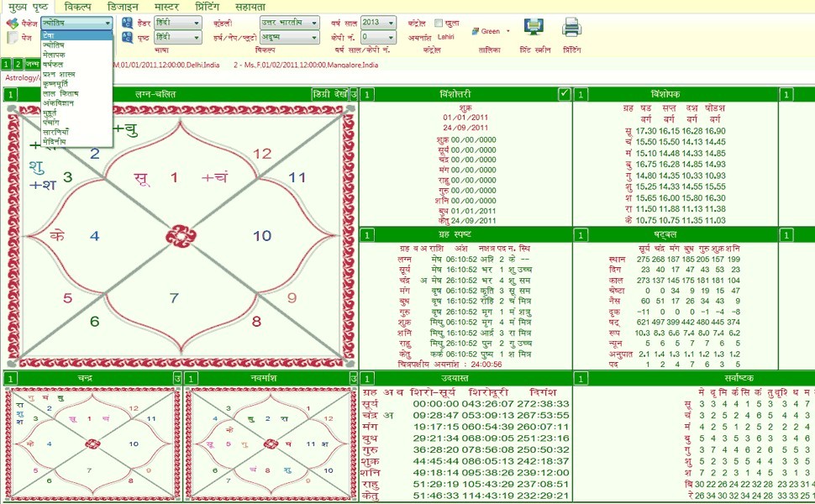Click person button 2 in record bar
Image resolution: width=815 pixels, height=504 pixels.
[17, 65]
